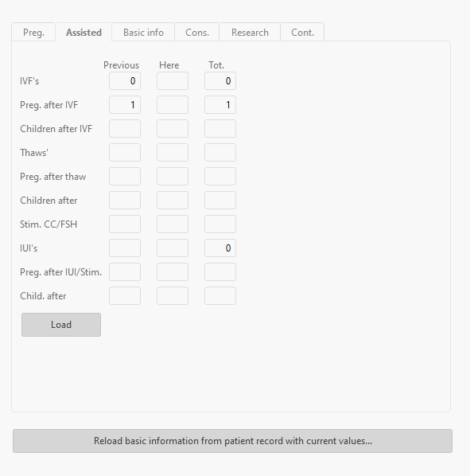Click the IUI's Tot. field
The width and height of the screenshot is (470, 476).
pyautogui.click(x=220, y=248)
